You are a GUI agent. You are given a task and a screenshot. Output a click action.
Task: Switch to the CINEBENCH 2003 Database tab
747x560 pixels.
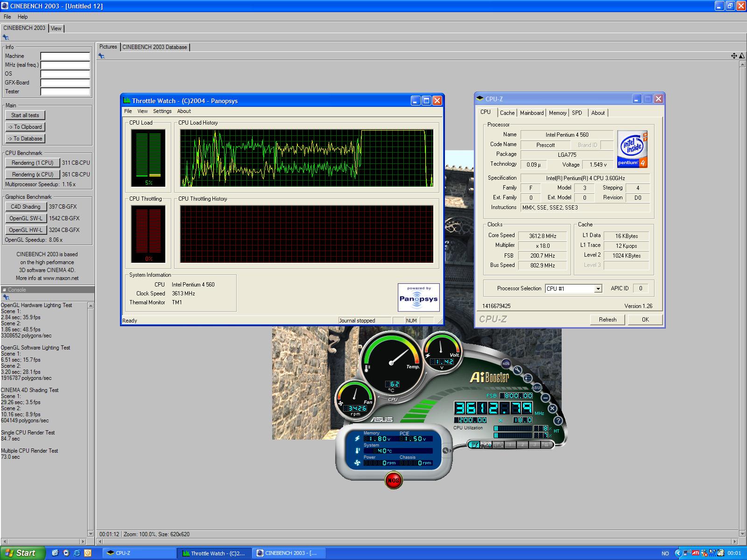(155, 47)
